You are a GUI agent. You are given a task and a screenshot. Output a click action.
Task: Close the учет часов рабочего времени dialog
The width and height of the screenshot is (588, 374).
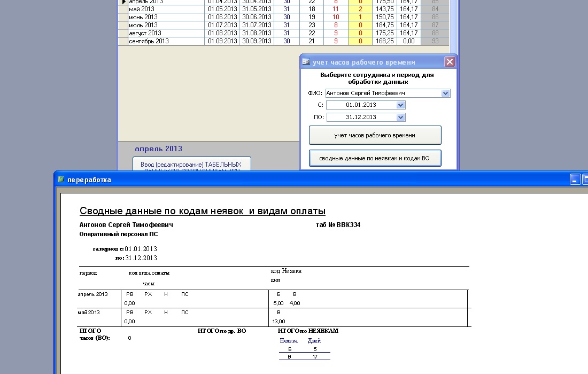(450, 62)
